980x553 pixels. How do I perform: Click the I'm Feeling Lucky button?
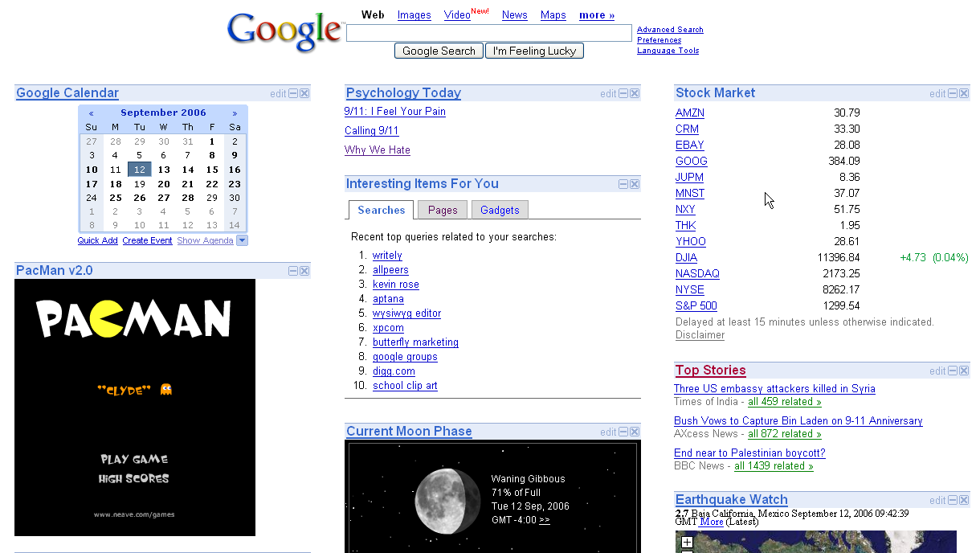pyautogui.click(x=535, y=51)
